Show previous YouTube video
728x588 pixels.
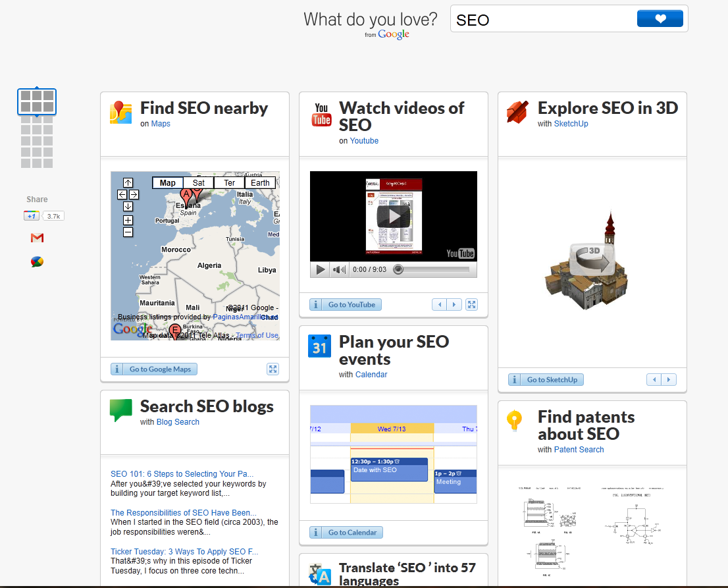pos(439,305)
